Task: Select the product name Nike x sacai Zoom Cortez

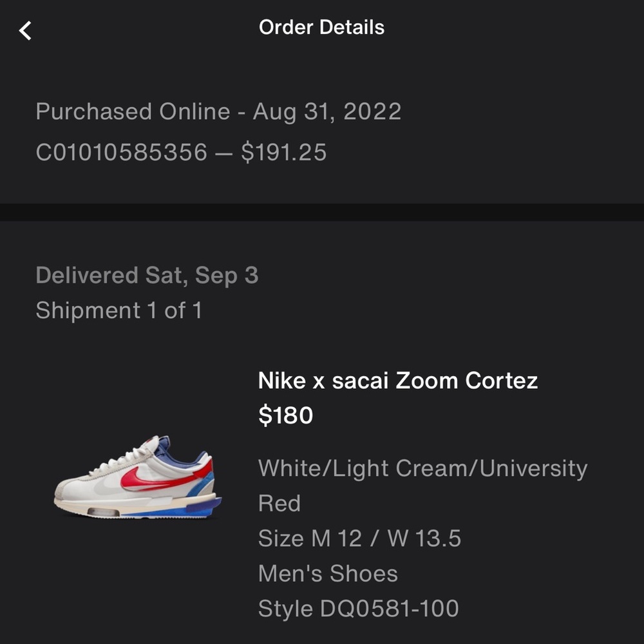Action: point(397,381)
